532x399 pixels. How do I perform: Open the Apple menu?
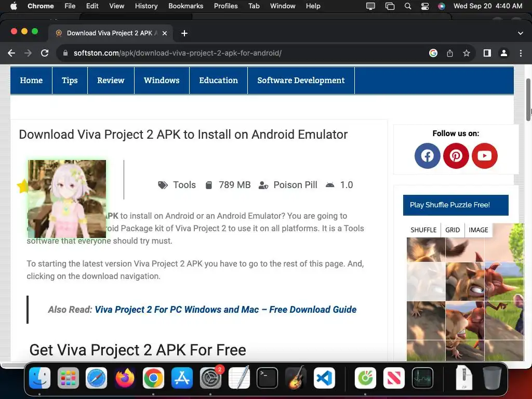coord(14,6)
